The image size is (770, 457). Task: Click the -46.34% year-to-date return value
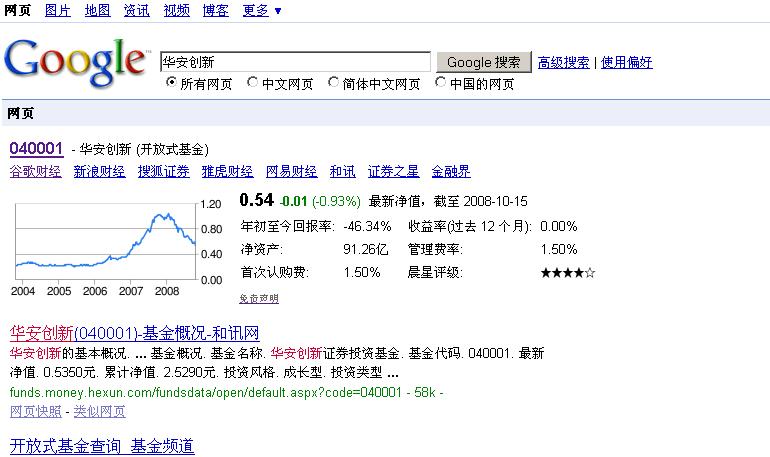[x=367, y=226]
